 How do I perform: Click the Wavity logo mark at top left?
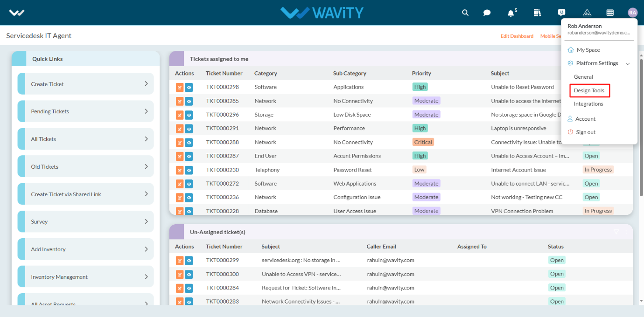(17, 13)
